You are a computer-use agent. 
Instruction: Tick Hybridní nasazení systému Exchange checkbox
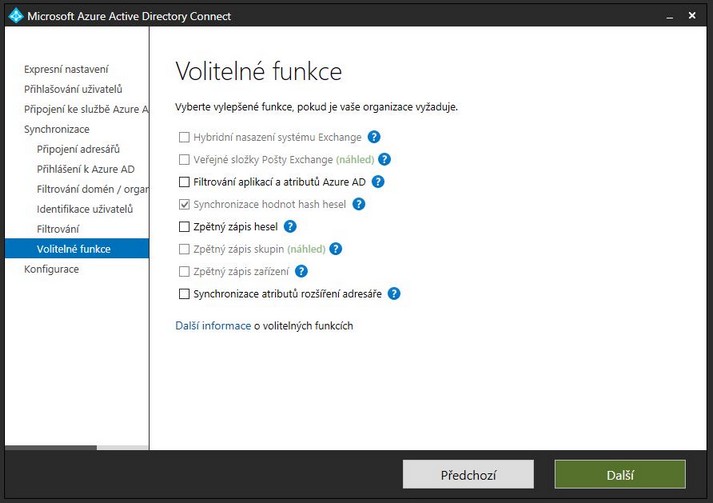coord(184,137)
